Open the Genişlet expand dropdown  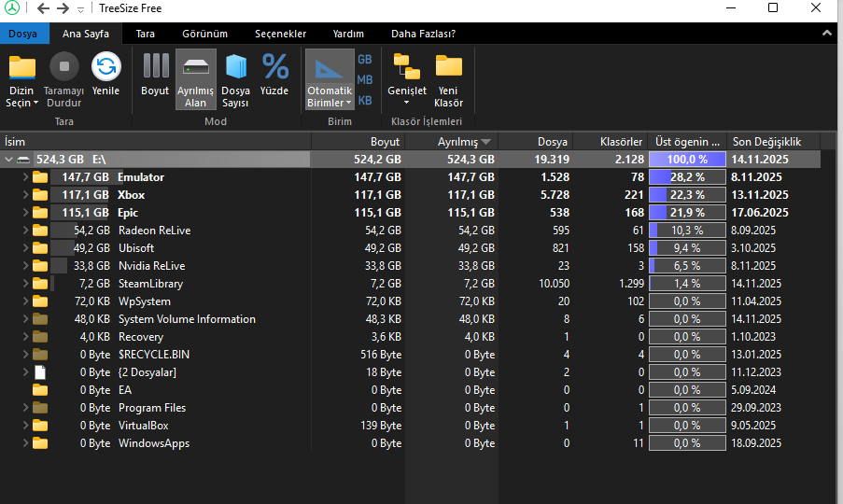[407, 79]
